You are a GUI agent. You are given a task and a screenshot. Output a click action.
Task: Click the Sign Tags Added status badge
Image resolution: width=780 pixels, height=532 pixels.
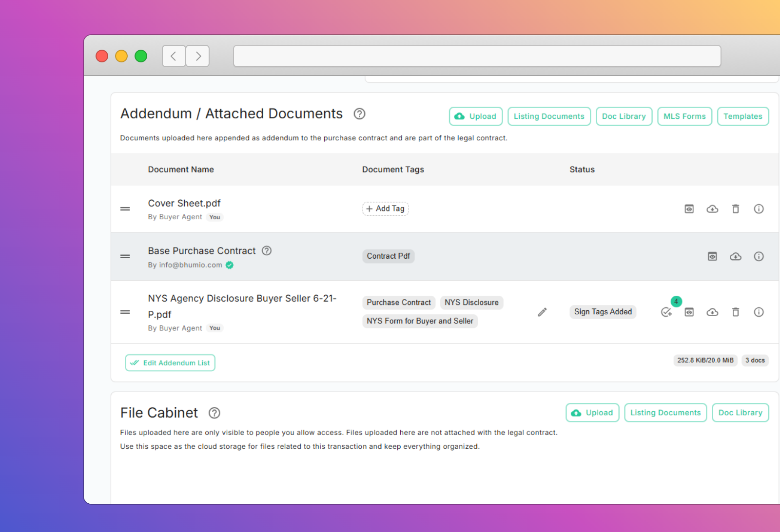pos(603,312)
